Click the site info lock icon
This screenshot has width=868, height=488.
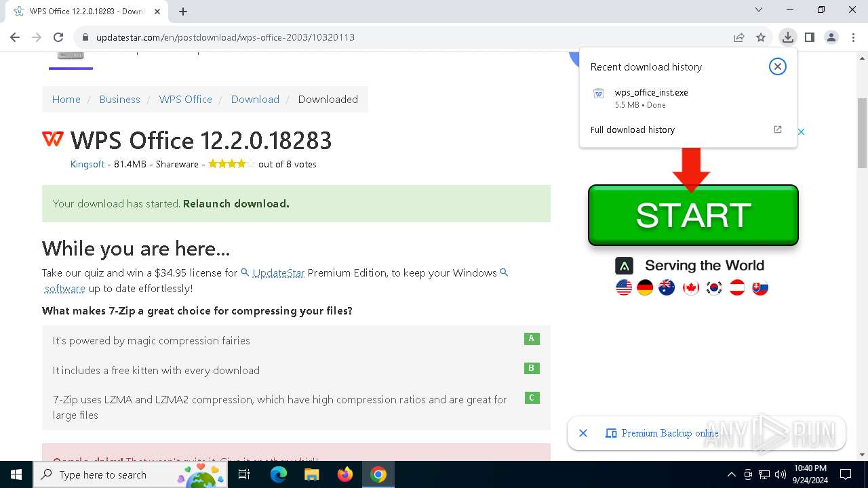tap(85, 37)
